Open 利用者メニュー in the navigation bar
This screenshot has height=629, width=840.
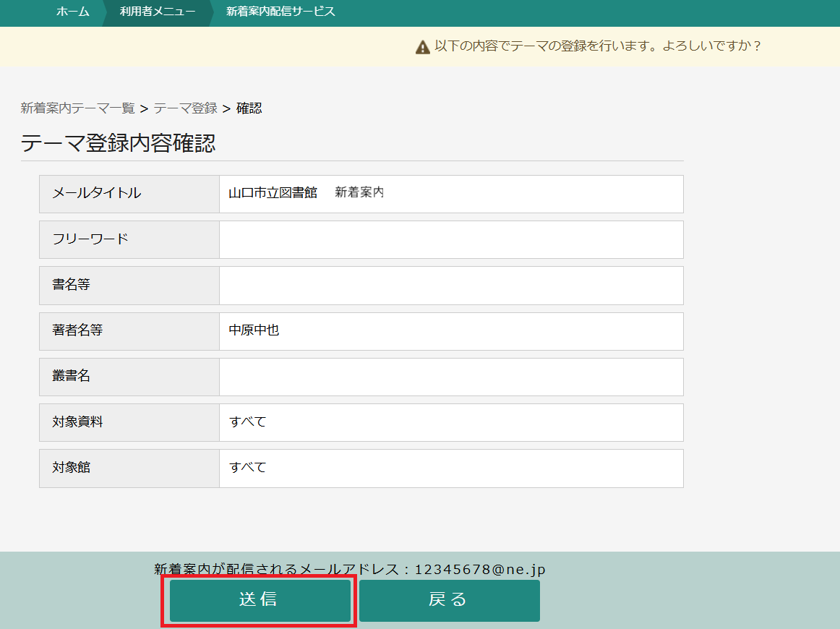[157, 12]
